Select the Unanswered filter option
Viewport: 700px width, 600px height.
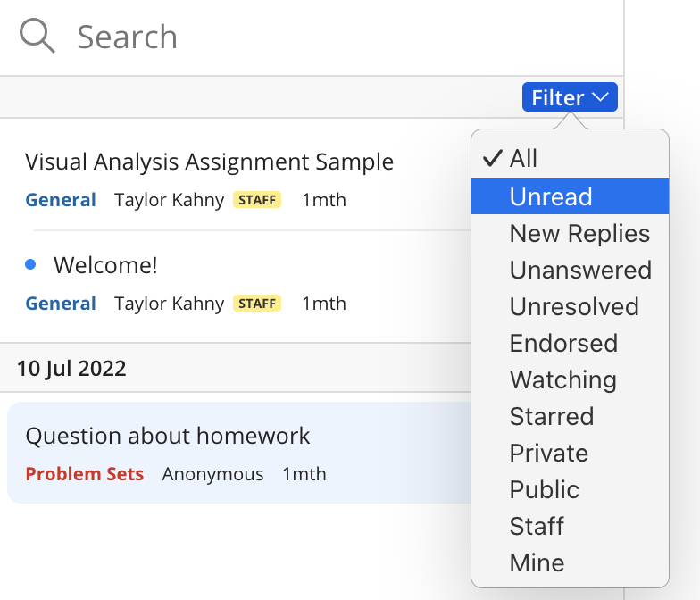point(580,271)
